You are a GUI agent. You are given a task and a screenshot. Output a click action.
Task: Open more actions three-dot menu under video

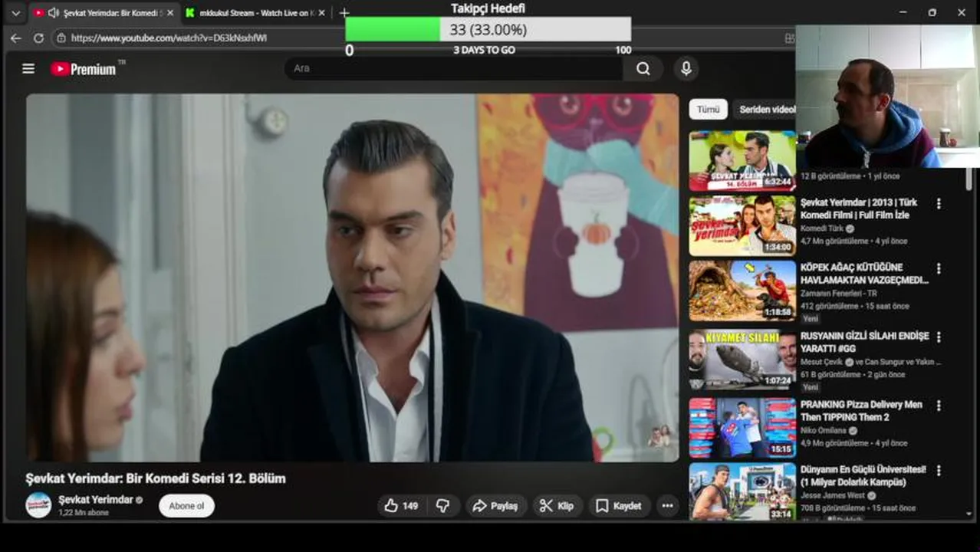tap(668, 506)
